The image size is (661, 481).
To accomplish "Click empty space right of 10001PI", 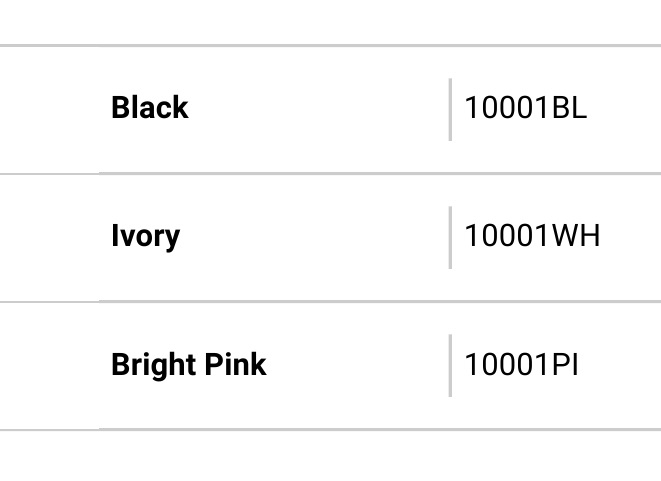I will tap(620, 365).
